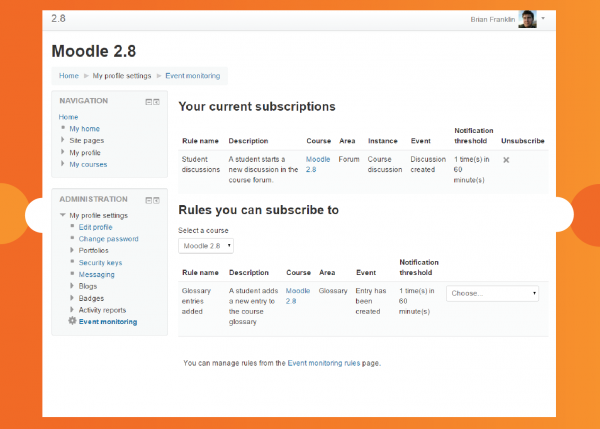Click the Event monitoring gear icon
The image size is (600, 429).
72,321
